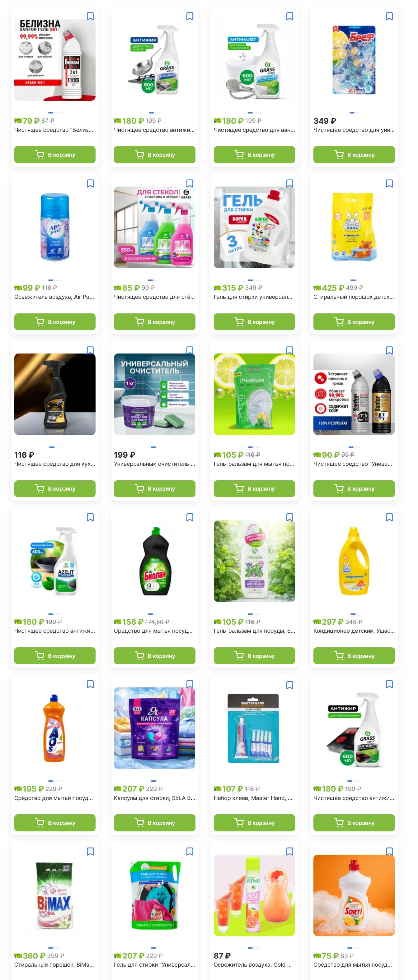The image size is (418, 980).
Task: Bookmark the Бреф toilet block product
Action: coord(389,16)
